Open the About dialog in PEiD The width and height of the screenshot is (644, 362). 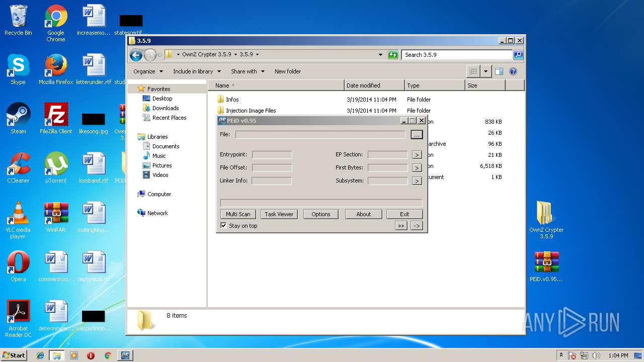coord(363,214)
